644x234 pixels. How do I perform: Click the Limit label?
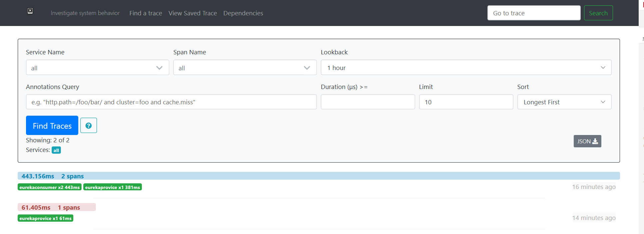pos(426,87)
